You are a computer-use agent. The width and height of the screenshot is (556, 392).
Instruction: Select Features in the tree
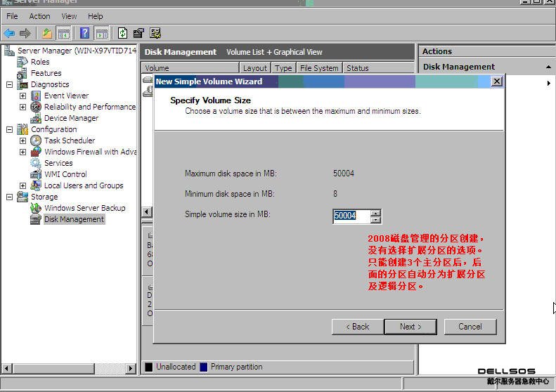46,73
